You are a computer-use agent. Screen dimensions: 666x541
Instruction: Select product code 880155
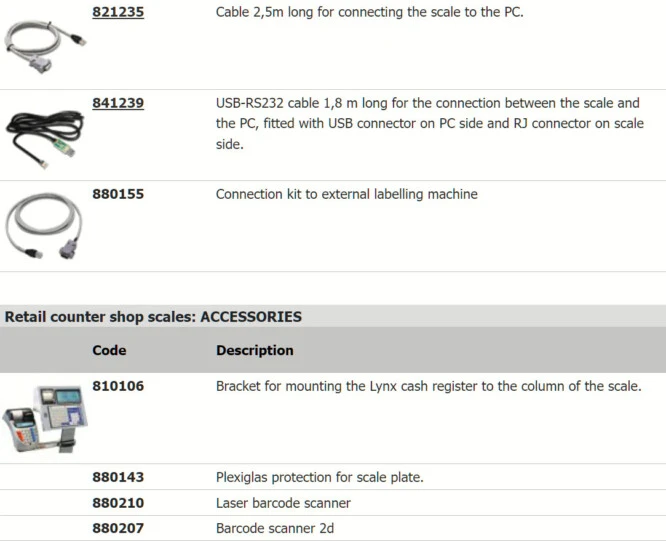(117, 194)
